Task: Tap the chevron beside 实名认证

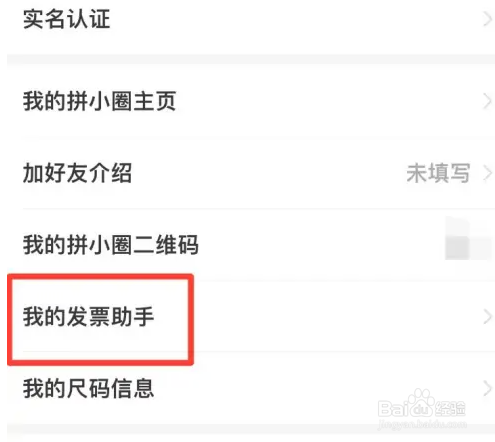Action: (x=487, y=20)
